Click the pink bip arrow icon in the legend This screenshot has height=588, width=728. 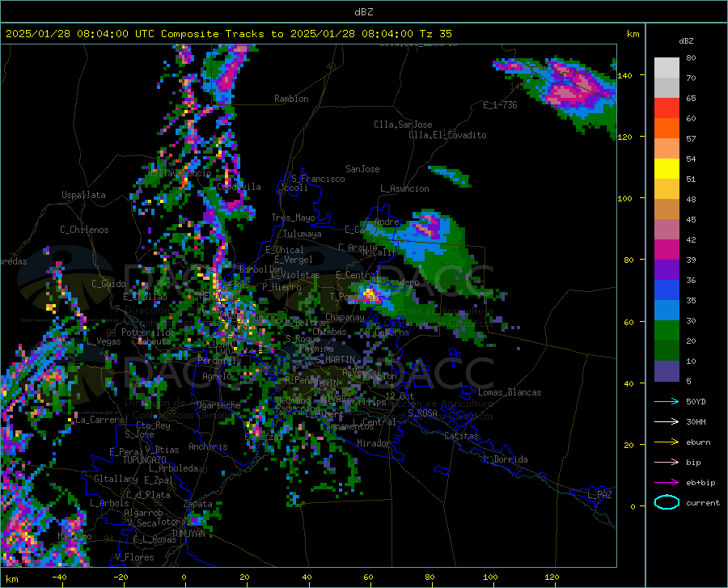[x=667, y=462]
